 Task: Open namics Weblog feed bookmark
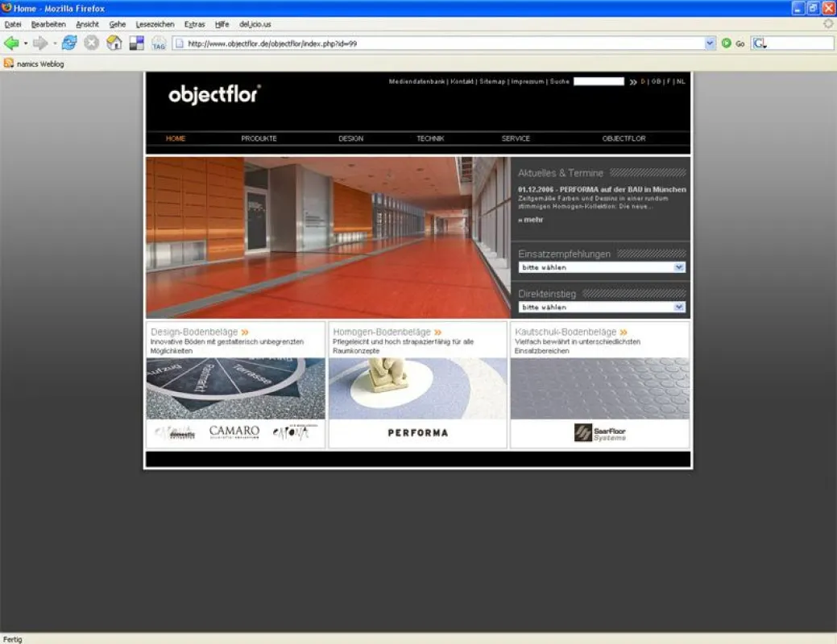pyautogui.click(x=34, y=64)
